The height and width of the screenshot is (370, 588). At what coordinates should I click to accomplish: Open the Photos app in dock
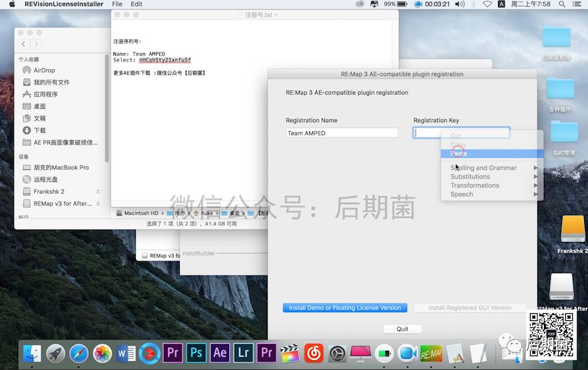pos(103,353)
